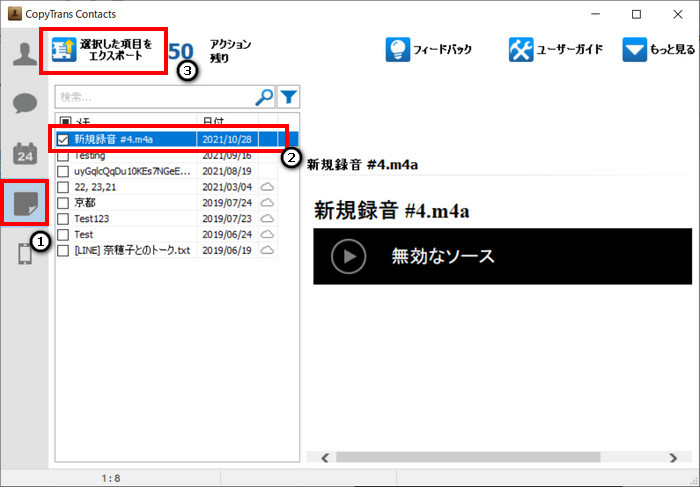Image resolution: width=700 pixels, height=487 pixels.
Task: Click the 無効なソース text in the player
Action: click(x=443, y=256)
